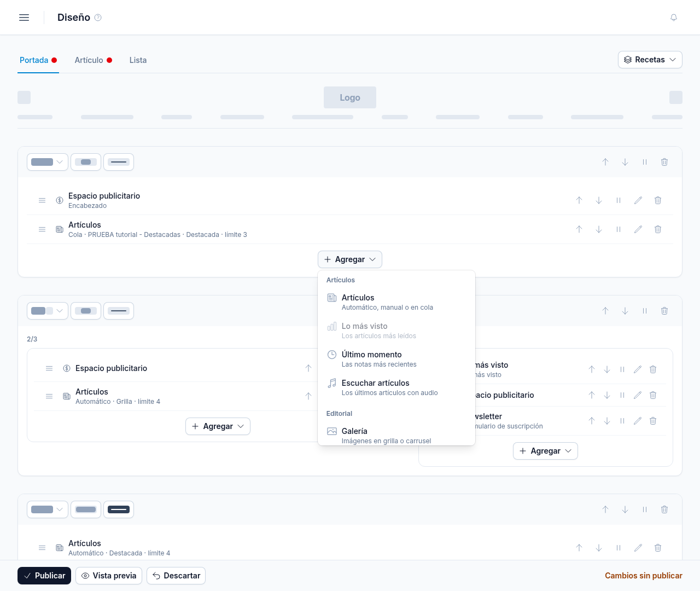
Task: Switch to the Artículo tab
Action: pyautogui.click(x=94, y=60)
